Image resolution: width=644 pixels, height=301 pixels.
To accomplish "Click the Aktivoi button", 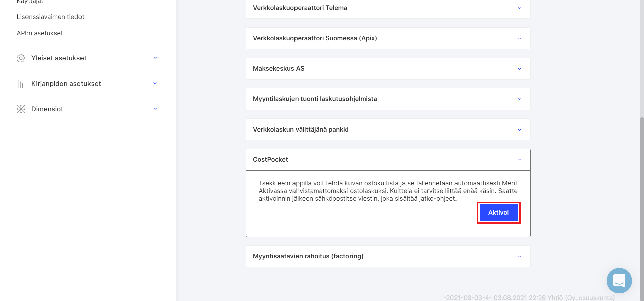I will click(498, 213).
